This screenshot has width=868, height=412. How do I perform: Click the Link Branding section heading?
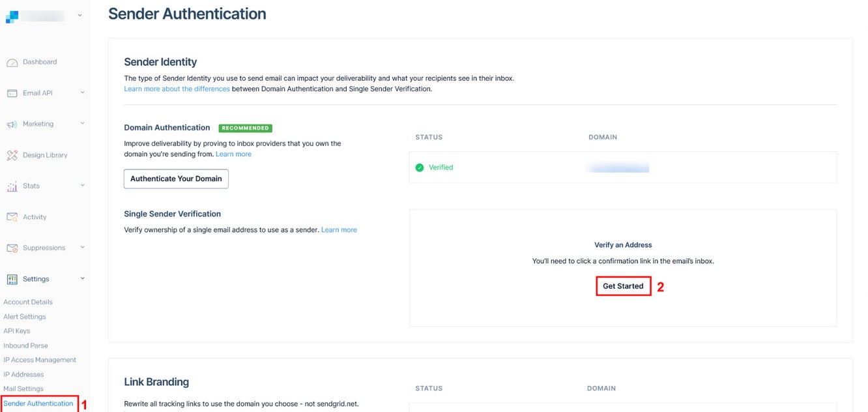click(156, 382)
